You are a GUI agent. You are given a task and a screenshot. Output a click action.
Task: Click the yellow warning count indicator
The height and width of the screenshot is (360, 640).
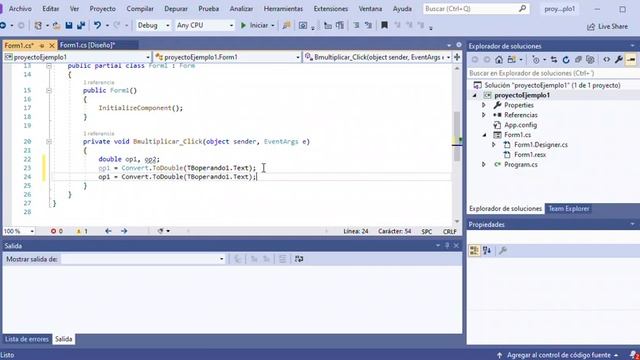point(82,231)
